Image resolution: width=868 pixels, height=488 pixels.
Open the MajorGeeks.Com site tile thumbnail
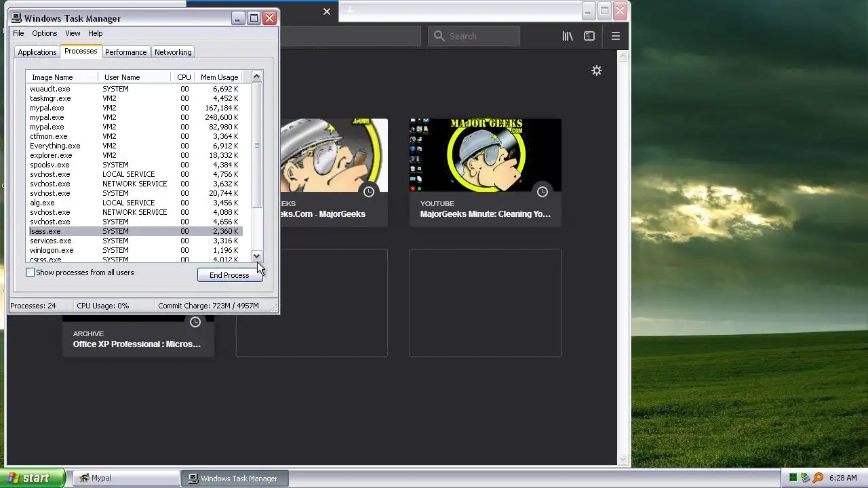pos(334,155)
